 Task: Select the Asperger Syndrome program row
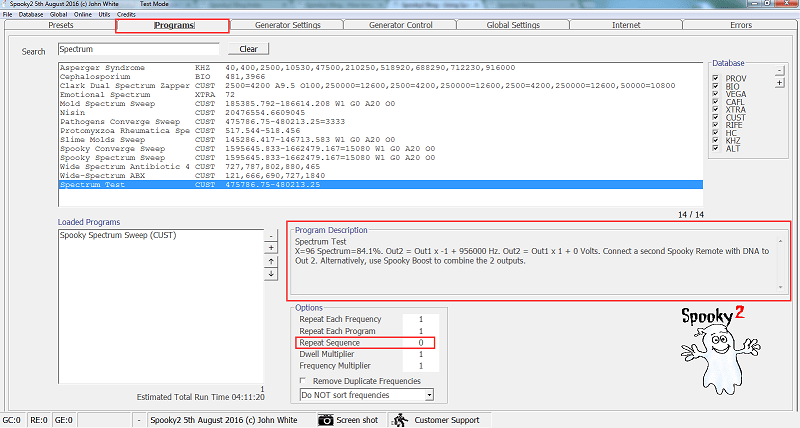pos(381,68)
